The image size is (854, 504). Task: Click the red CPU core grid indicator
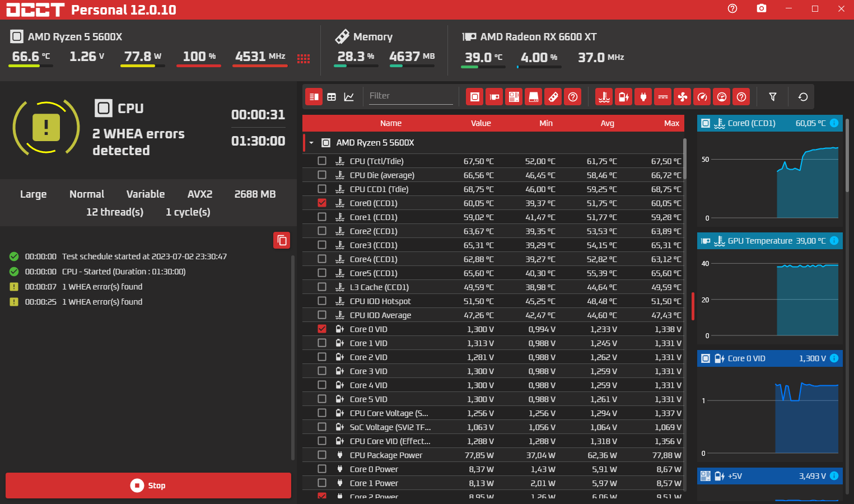tap(304, 59)
